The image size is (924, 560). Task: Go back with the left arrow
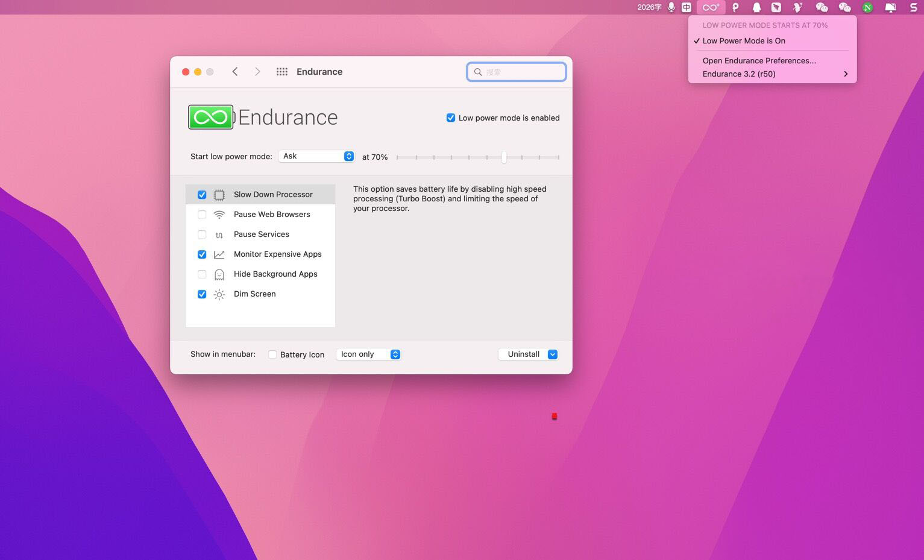(235, 72)
